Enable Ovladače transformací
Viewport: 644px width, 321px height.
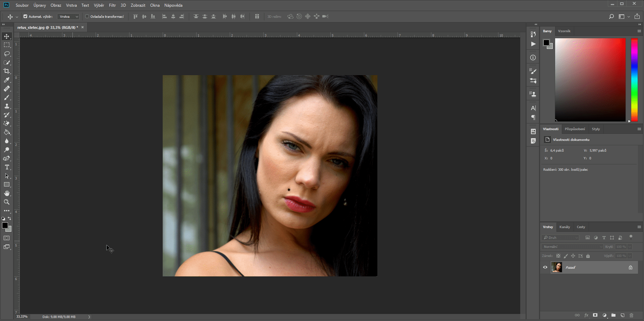(x=87, y=16)
